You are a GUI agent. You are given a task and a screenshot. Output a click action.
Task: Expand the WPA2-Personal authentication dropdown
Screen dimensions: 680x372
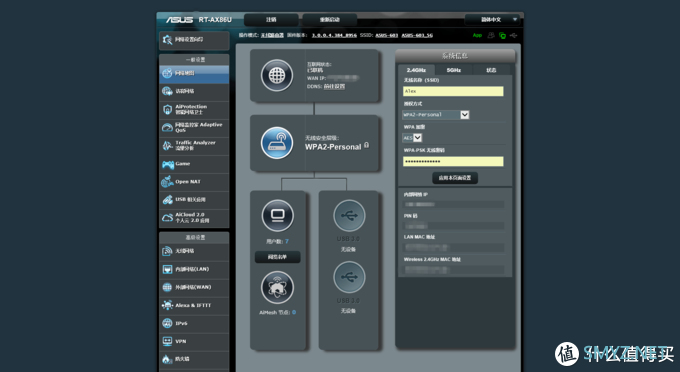[x=436, y=114]
